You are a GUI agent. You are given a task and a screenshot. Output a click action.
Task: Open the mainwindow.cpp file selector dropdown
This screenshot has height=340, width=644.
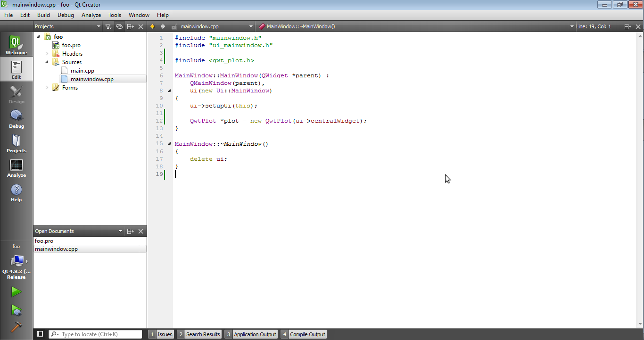(x=217, y=26)
